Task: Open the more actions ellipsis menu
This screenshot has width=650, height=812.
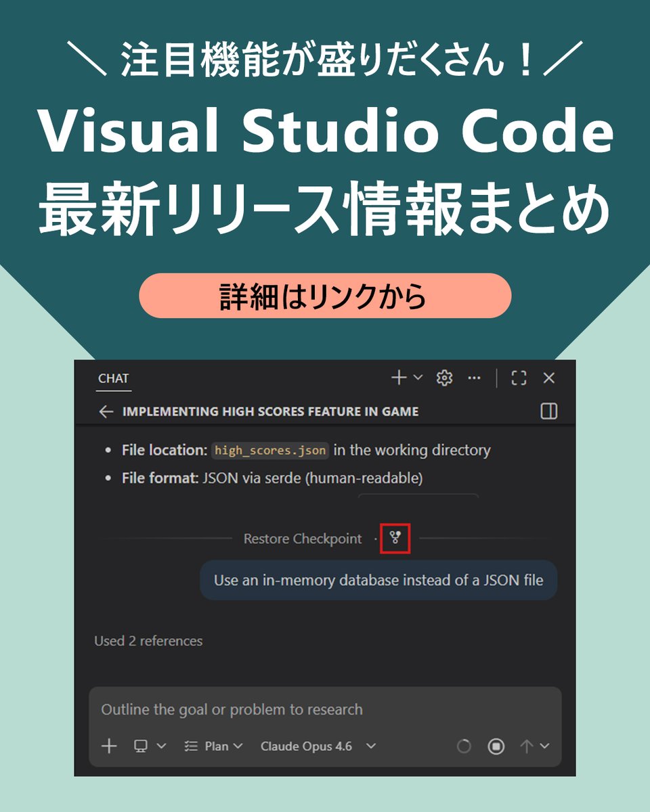Action: 475,378
